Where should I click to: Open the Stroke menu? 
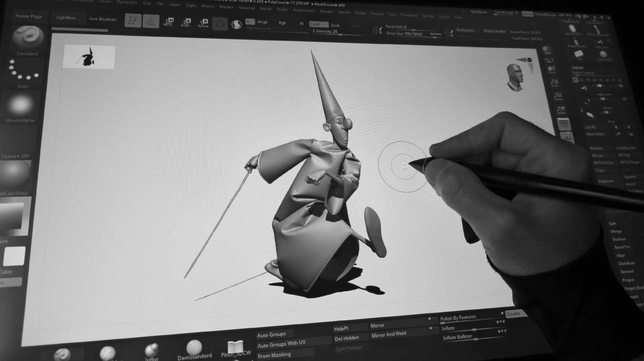[x=360, y=13]
